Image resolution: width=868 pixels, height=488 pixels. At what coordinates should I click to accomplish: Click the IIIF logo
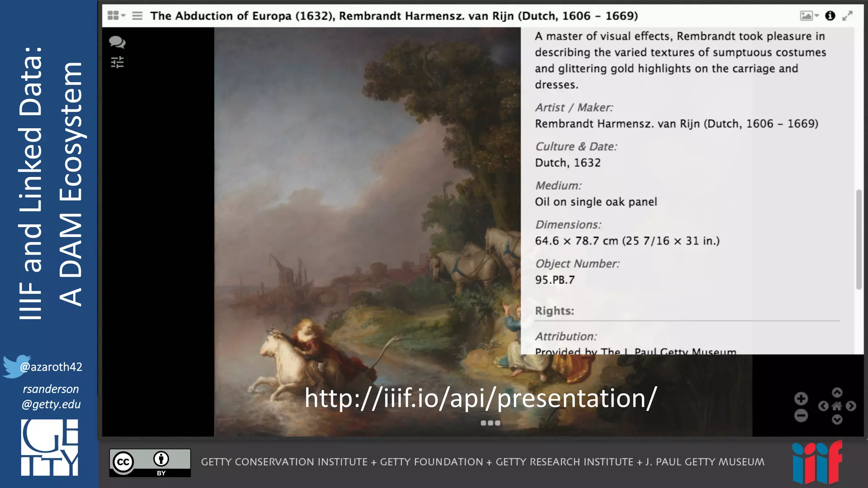[817, 462]
